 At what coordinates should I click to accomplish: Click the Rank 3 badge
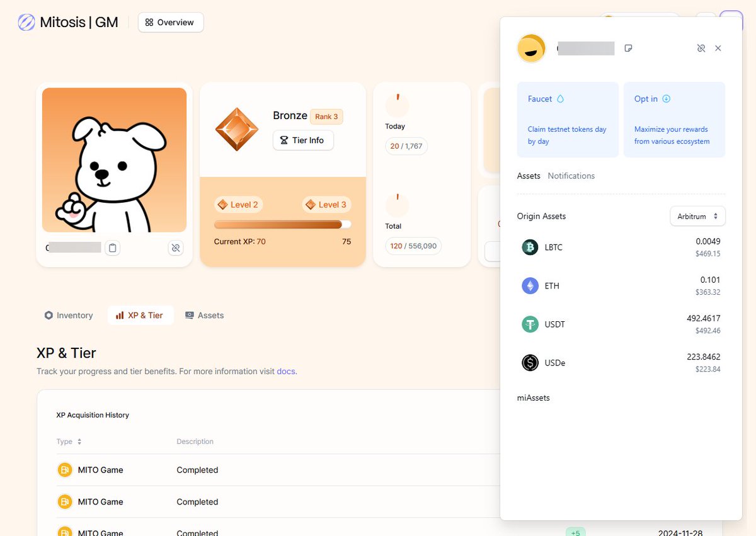pyautogui.click(x=326, y=117)
